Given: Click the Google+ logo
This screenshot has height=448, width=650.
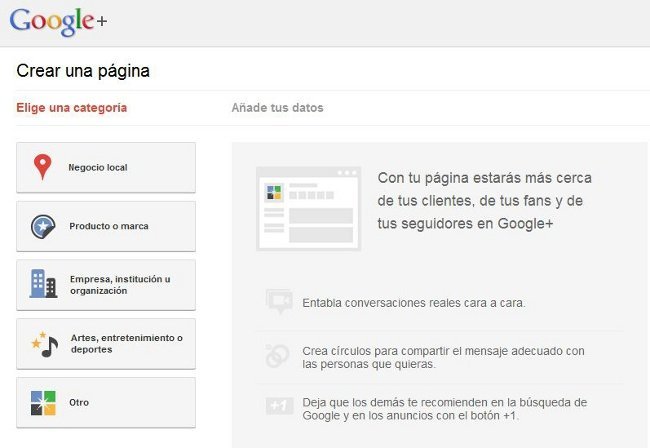Looking at the screenshot, I should point(59,23).
